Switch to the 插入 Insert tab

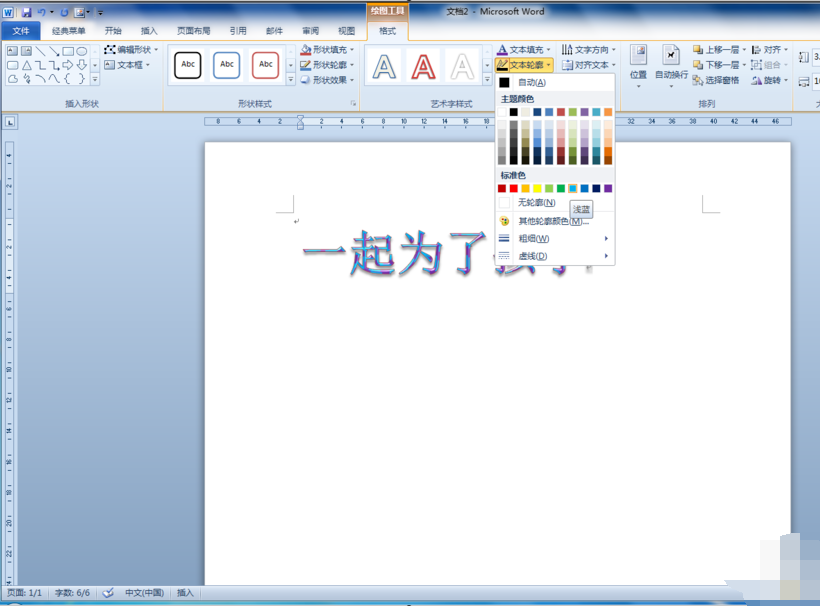pyautogui.click(x=149, y=31)
